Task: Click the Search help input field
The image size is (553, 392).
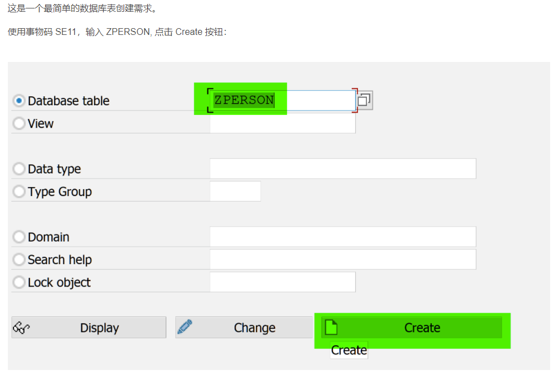Action: pos(342,260)
